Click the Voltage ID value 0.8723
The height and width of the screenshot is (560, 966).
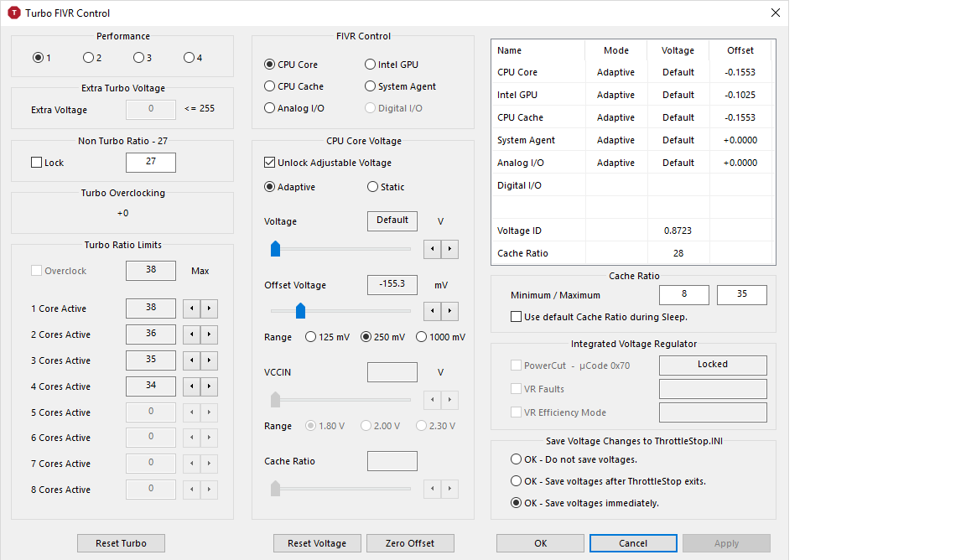[678, 231]
